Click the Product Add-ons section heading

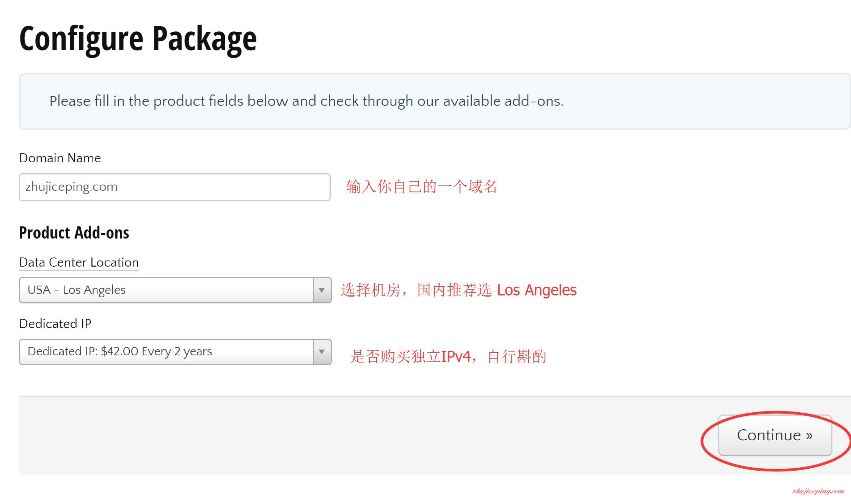point(74,232)
